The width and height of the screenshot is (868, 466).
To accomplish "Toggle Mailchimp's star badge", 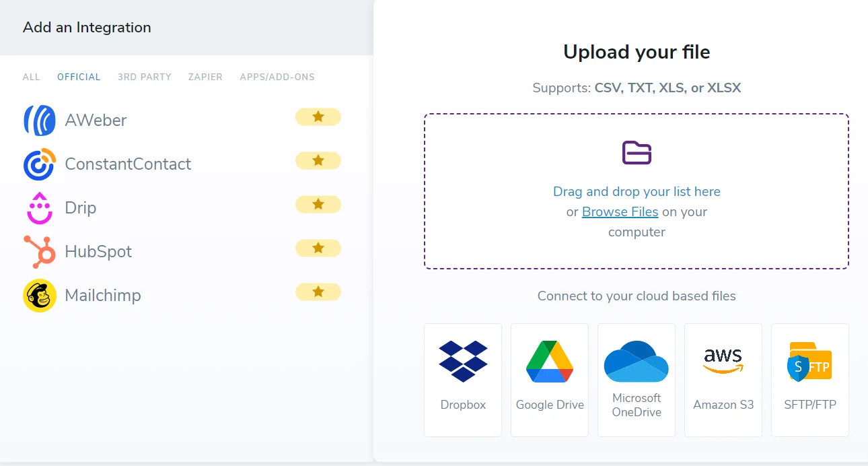I will click(318, 292).
